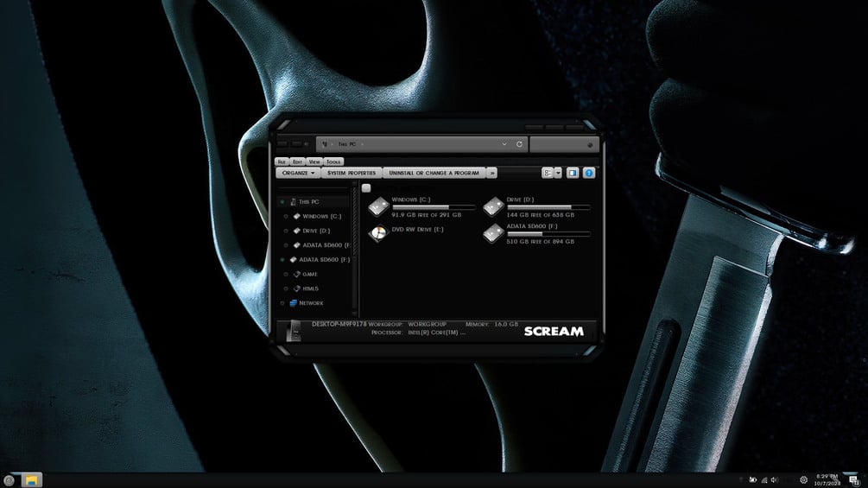Click the back navigation button

pos(282,144)
